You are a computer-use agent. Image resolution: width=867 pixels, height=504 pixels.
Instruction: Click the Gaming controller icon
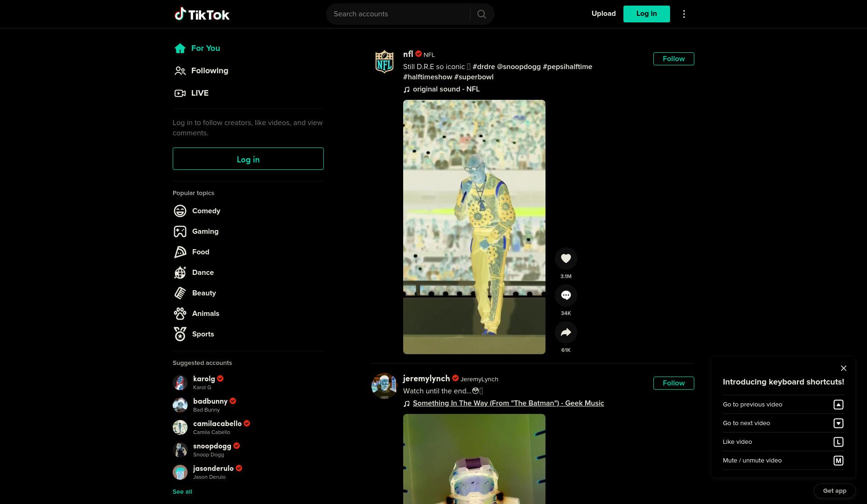[180, 231]
